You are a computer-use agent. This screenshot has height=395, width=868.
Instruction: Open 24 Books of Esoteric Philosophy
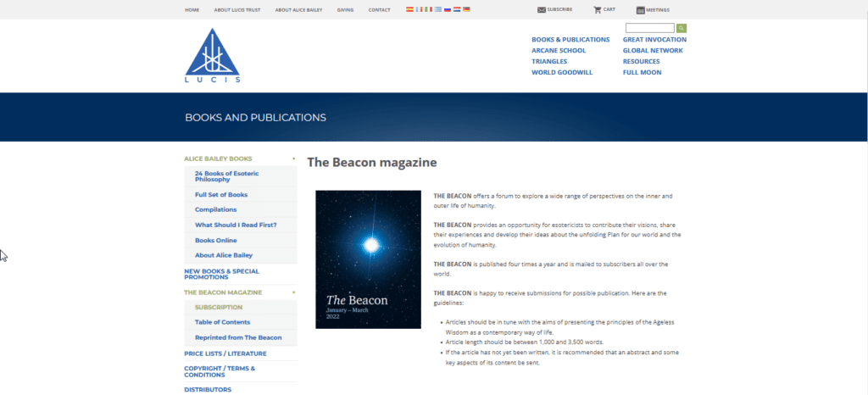tap(226, 176)
